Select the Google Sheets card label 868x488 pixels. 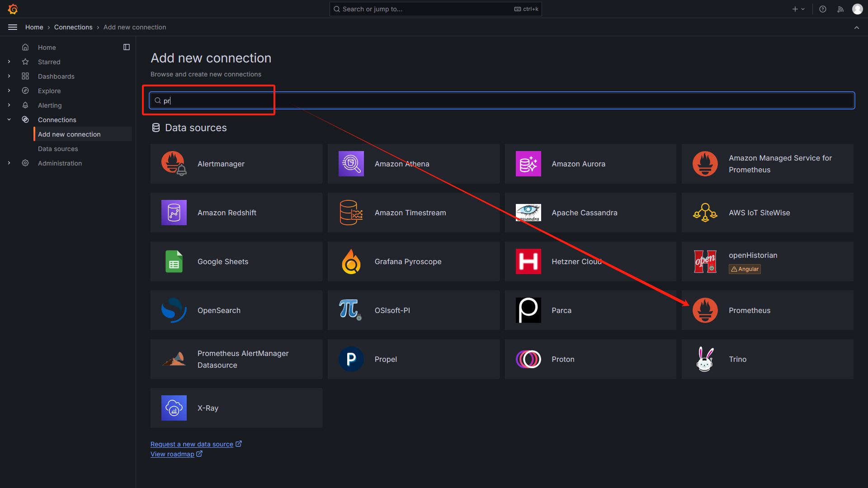(x=223, y=261)
